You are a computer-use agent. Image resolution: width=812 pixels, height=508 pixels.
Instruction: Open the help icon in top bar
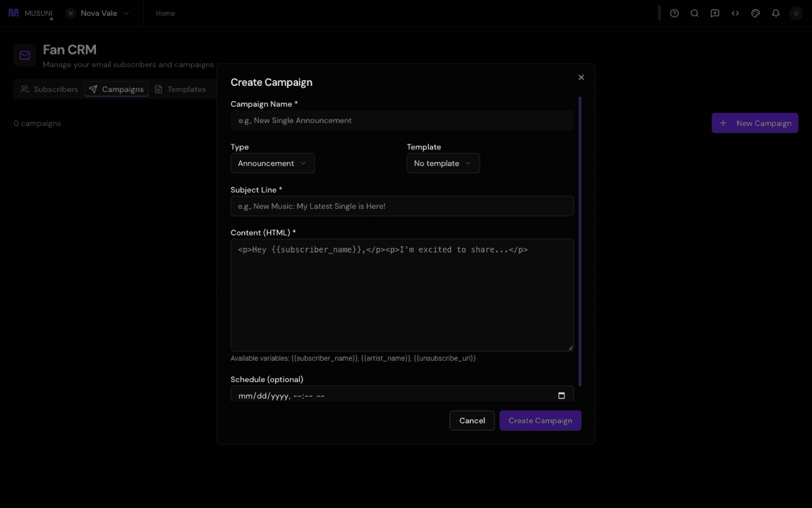(674, 13)
